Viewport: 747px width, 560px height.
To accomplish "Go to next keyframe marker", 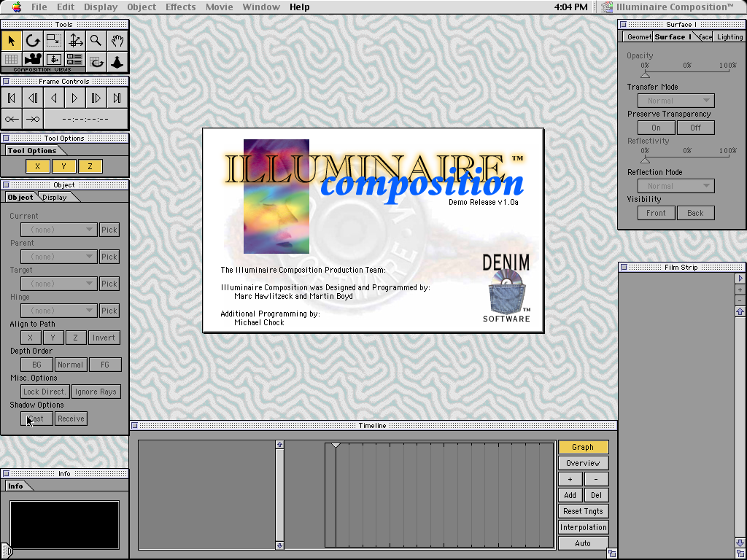I will click(32, 119).
